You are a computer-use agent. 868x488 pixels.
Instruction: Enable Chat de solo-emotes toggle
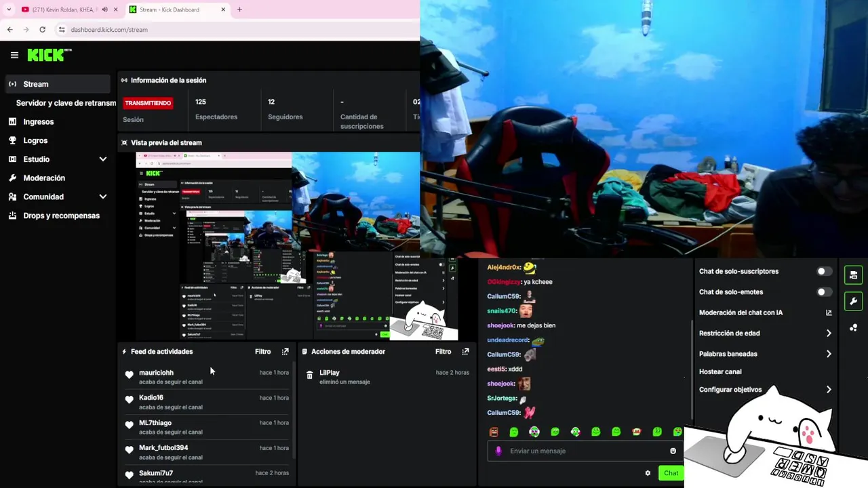click(x=824, y=292)
